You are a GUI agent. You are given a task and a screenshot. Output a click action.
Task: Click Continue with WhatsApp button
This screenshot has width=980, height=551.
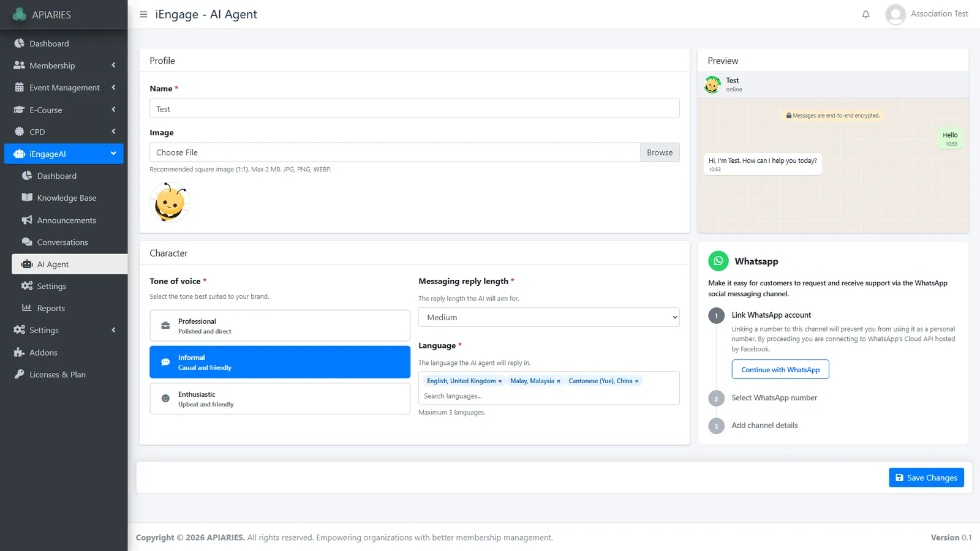tap(780, 370)
